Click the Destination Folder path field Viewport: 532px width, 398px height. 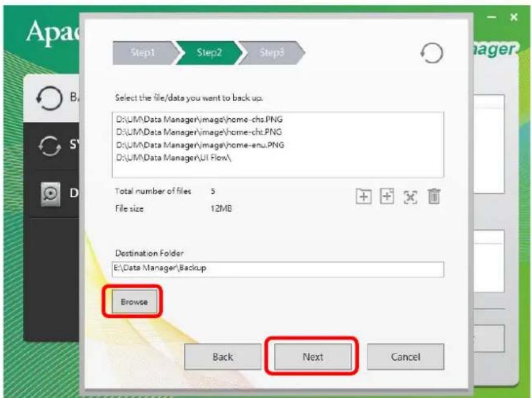(x=278, y=269)
